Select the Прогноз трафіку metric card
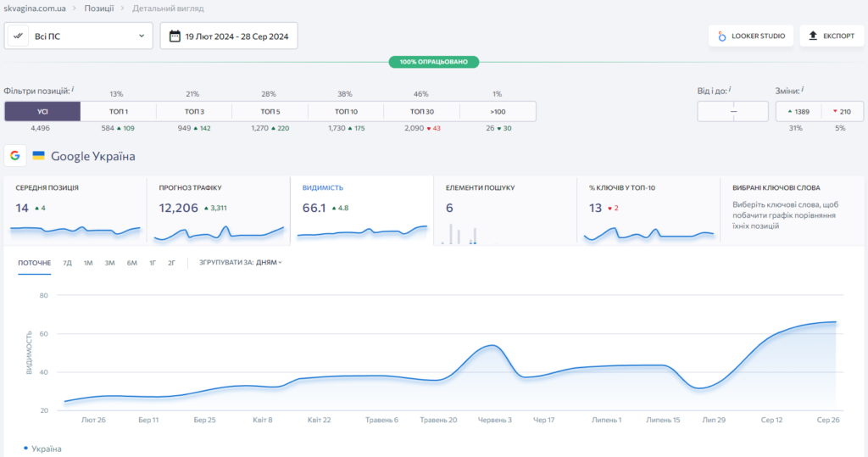868x457 pixels. 218,210
